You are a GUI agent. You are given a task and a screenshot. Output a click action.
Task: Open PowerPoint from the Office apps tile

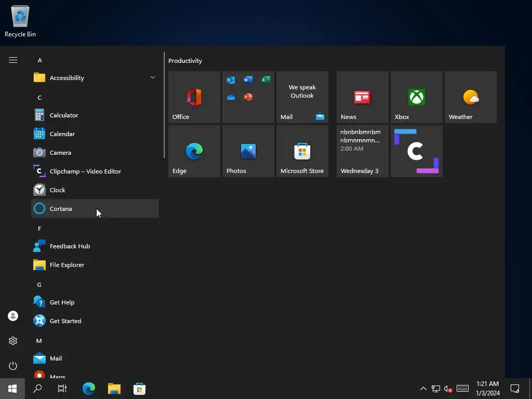pos(248,97)
